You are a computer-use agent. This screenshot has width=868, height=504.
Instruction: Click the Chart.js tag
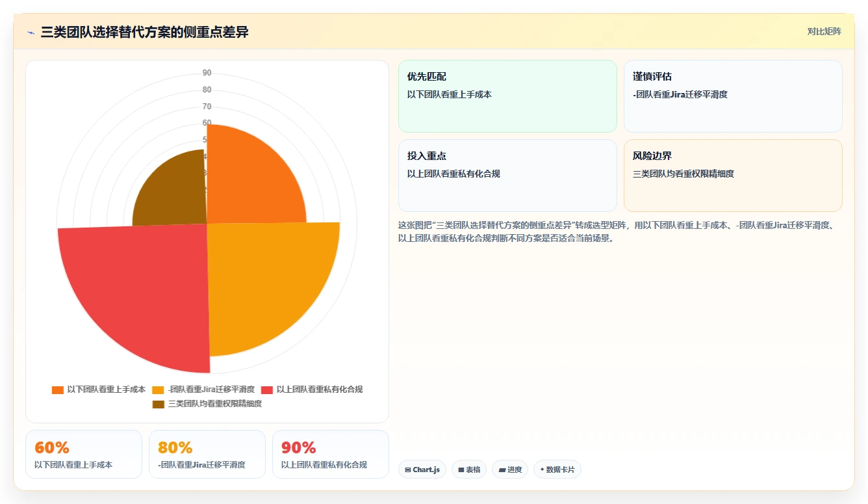[x=422, y=470]
